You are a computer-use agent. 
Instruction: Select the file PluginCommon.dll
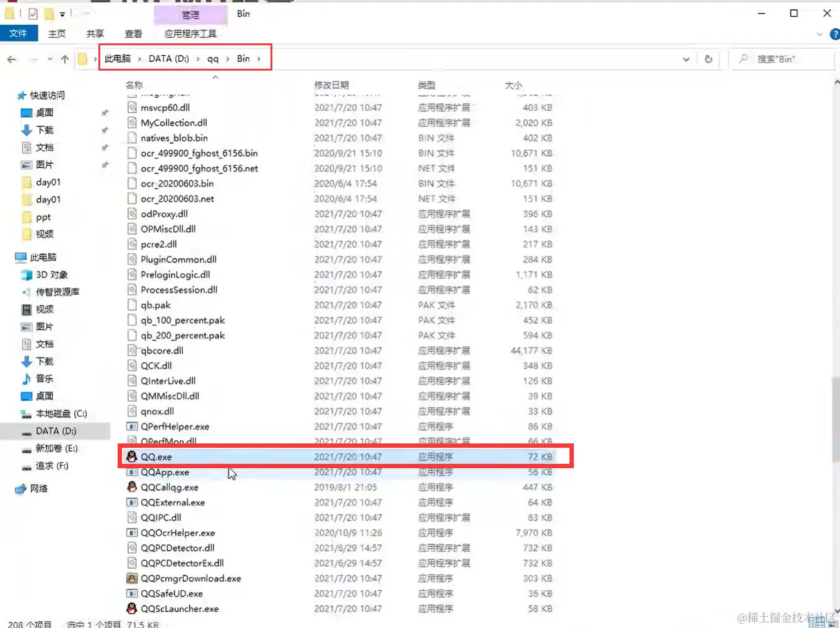click(178, 259)
